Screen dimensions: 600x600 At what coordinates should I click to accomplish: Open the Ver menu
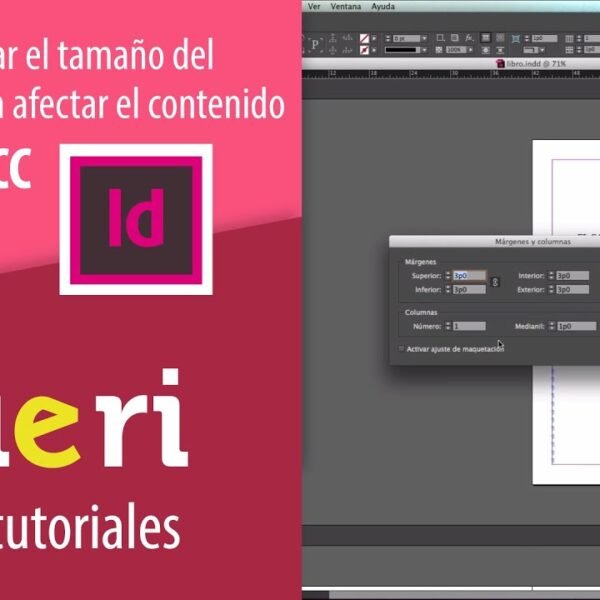tap(314, 7)
